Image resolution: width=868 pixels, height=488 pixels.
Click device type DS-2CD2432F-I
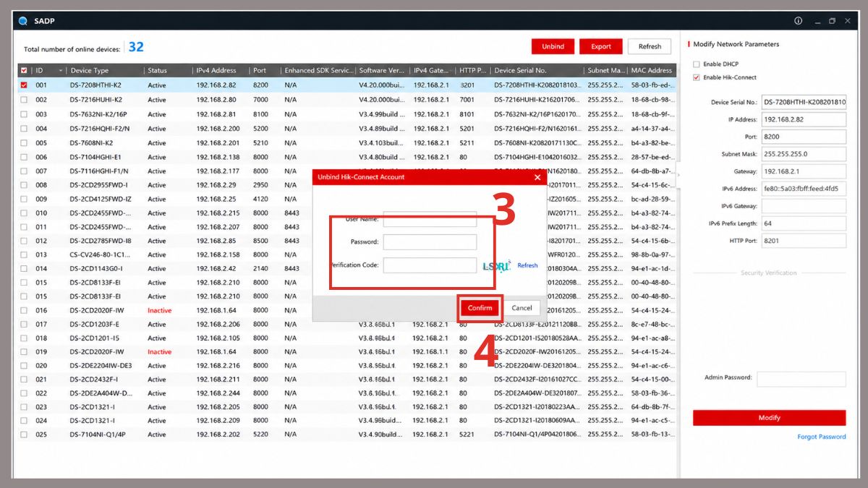(x=94, y=380)
